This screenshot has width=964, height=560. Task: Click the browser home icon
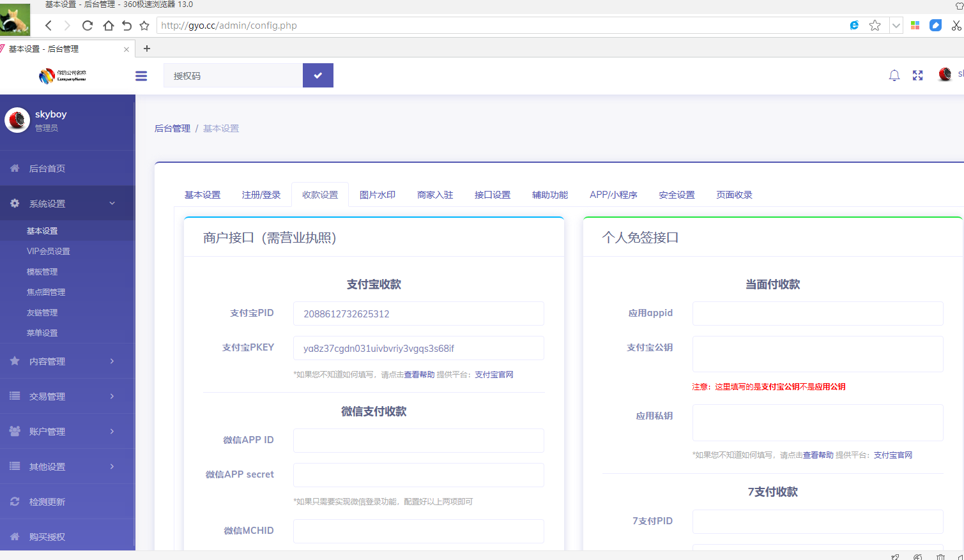point(108,26)
